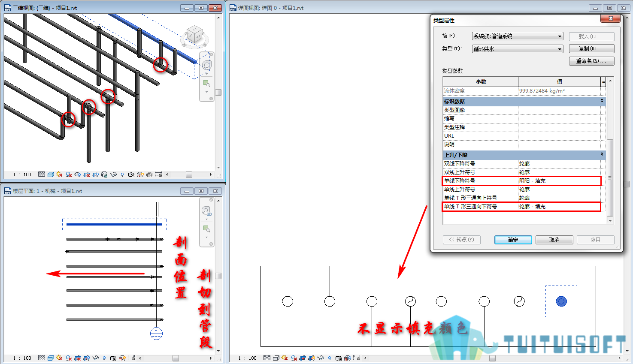Screen dimensions: 633x364
Task: Open the 2D steering wheel in floor plan view
Action: [207, 211]
